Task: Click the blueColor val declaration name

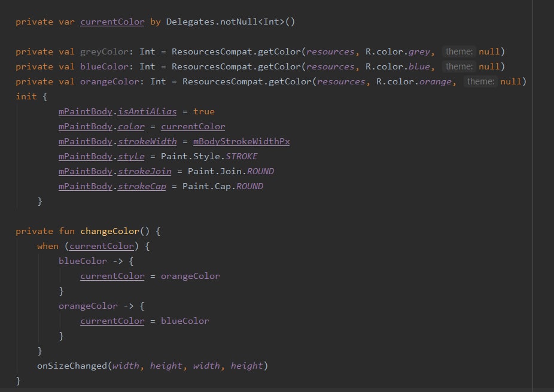Action: click(x=104, y=67)
